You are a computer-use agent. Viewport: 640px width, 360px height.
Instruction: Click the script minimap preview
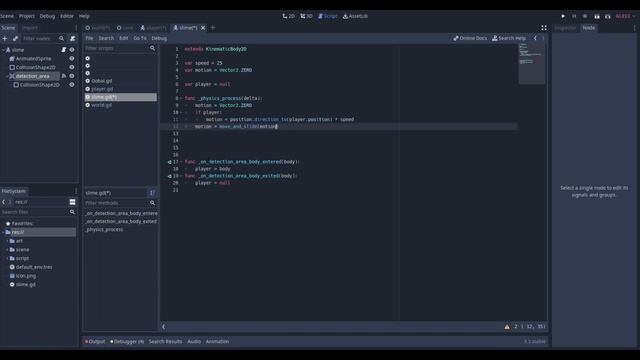coord(532,63)
